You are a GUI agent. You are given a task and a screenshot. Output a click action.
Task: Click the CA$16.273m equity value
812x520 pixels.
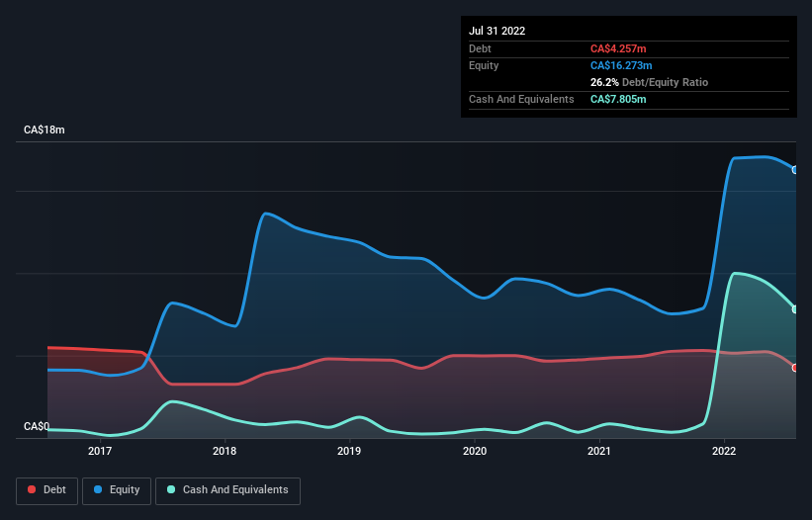click(x=621, y=65)
